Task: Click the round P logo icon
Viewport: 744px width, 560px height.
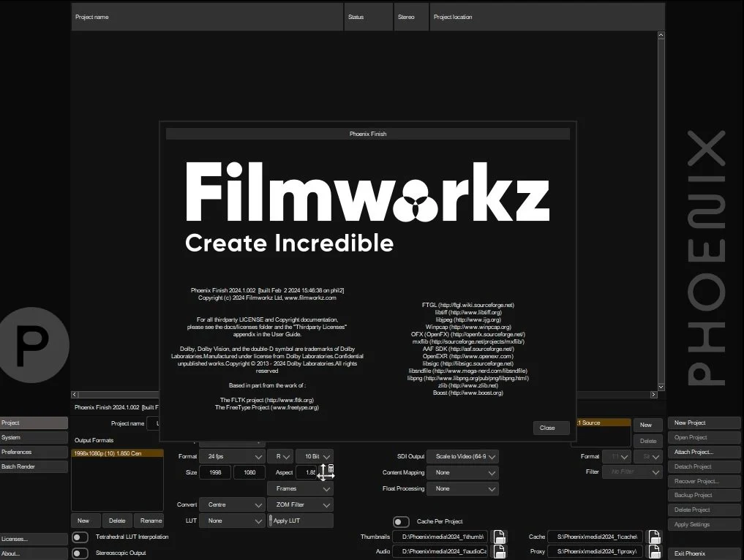Action: point(34,345)
